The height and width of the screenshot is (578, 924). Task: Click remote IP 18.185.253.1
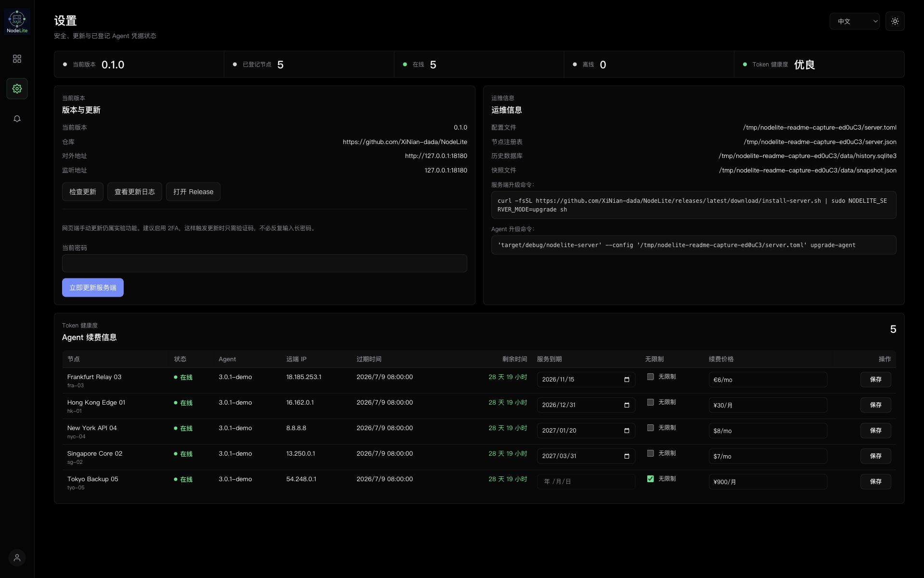304,377
